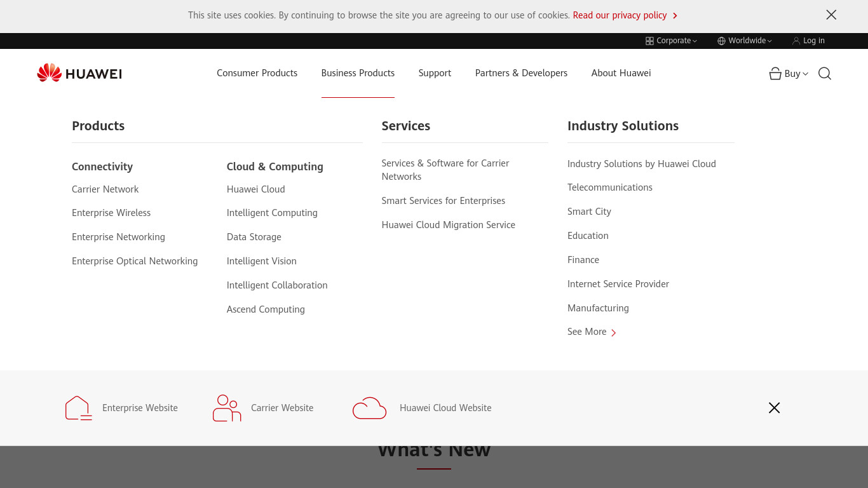Click the Huawei logo
The width and height of the screenshot is (868, 488).
[79, 73]
